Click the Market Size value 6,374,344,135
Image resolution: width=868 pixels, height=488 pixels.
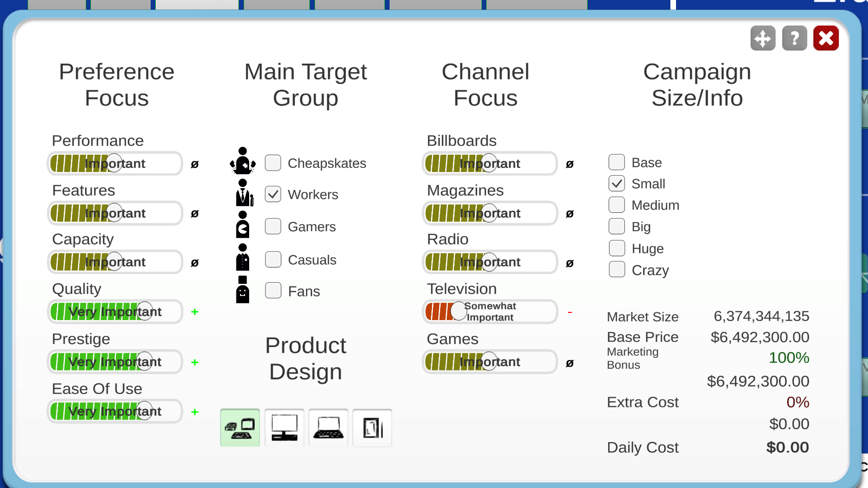(x=761, y=316)
